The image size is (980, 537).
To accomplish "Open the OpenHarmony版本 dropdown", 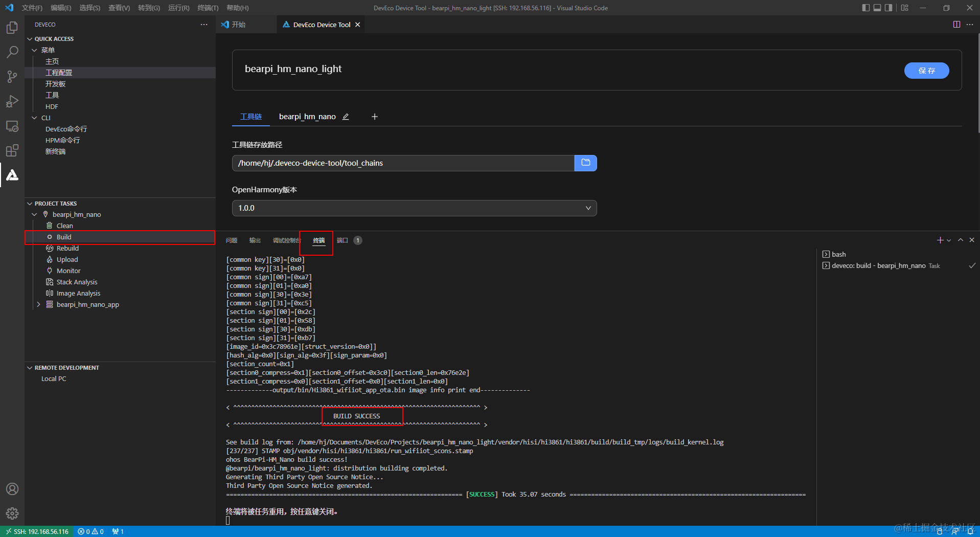I will [x=414, y=208].
